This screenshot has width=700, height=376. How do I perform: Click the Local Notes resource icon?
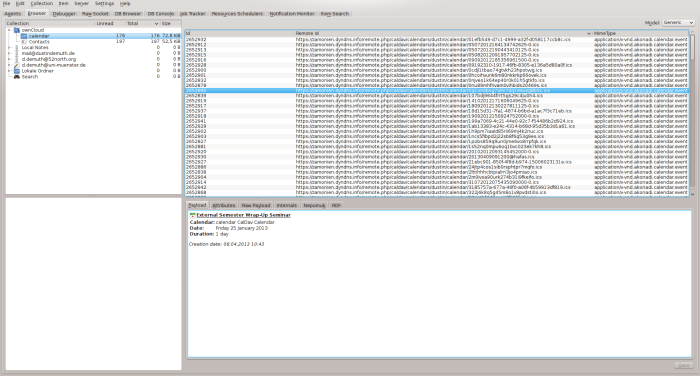pyautogui.click(x=17, y=47)
